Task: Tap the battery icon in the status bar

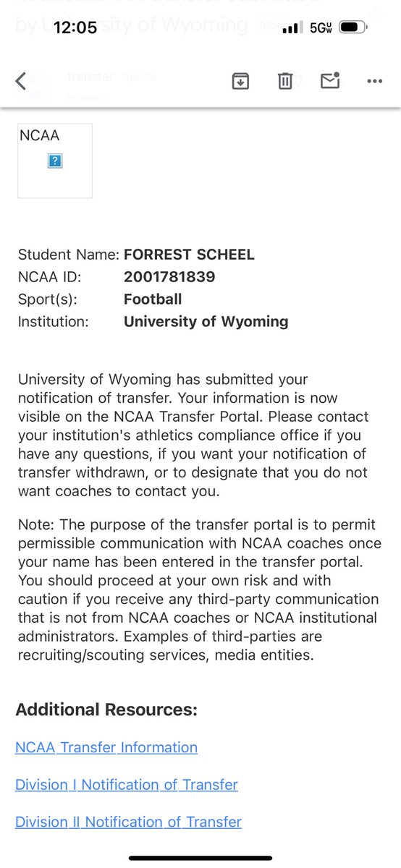Action: [x=353, y=28]
